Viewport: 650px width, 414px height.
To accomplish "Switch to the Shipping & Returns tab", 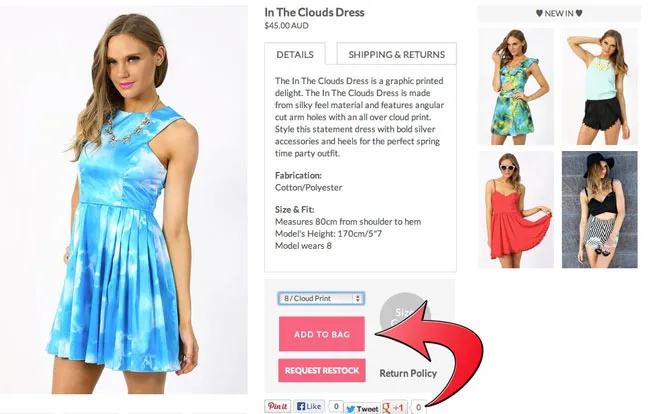I will point(397,54).
